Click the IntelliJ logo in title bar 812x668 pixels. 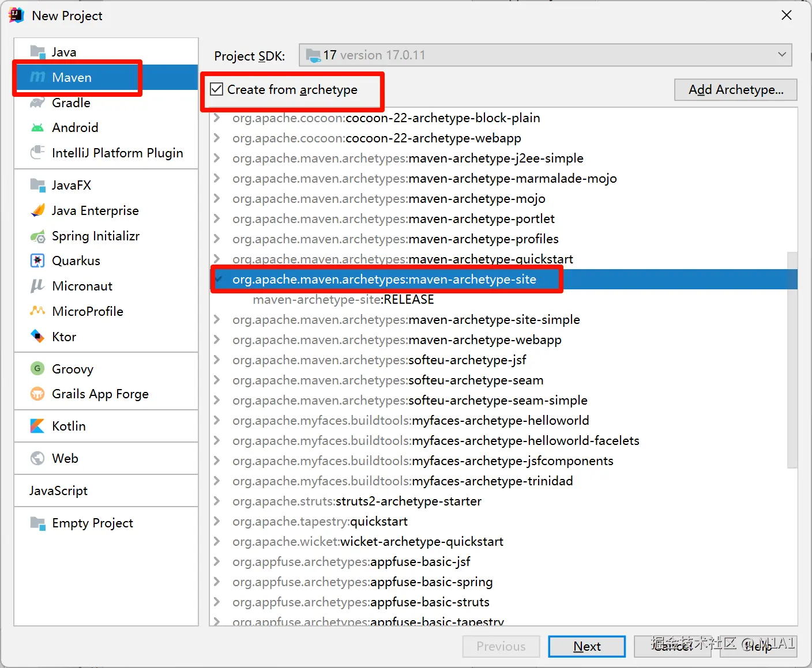[16, 16]
